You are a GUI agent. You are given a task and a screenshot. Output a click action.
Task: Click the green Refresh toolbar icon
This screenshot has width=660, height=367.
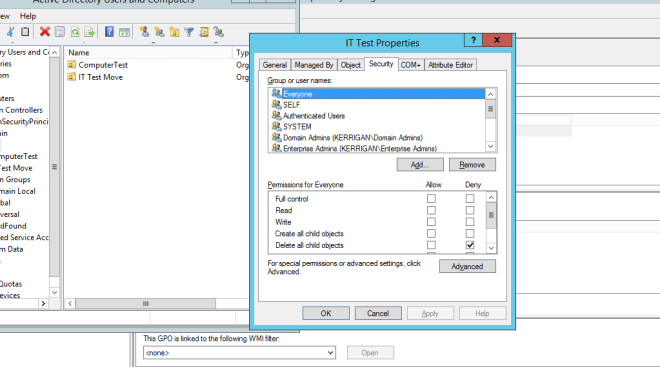coord(75,32)
